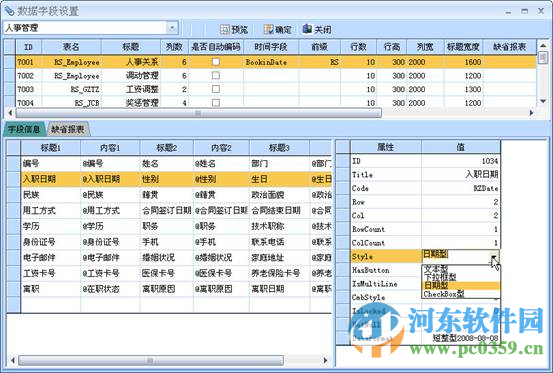553x373 pixels.
Task: Select the 医保卡号 field cell
Action: tap(166, 273)
